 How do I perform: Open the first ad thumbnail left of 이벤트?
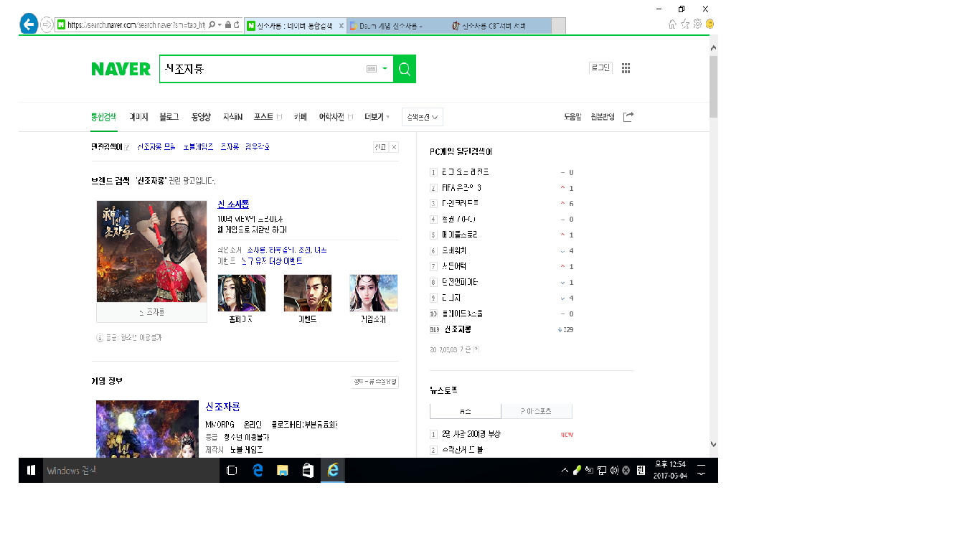[x=242, y=293]
